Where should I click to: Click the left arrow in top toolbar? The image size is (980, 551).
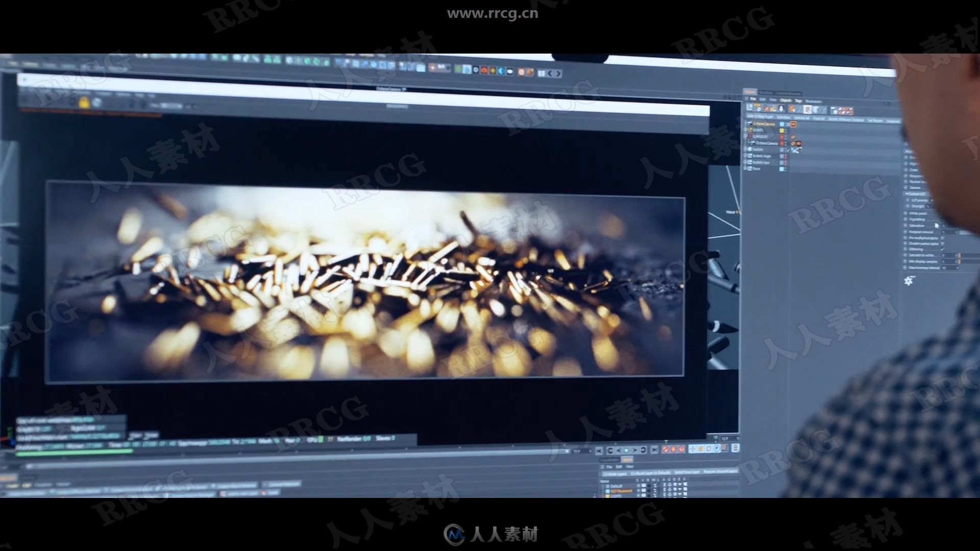[551, 73]
